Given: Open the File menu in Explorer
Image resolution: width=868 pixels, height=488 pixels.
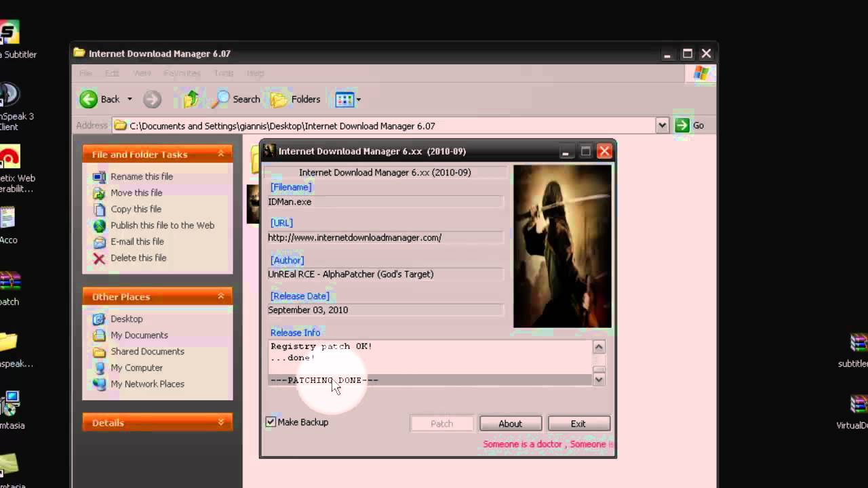Looking at the screenshot, I should (85, 73).
